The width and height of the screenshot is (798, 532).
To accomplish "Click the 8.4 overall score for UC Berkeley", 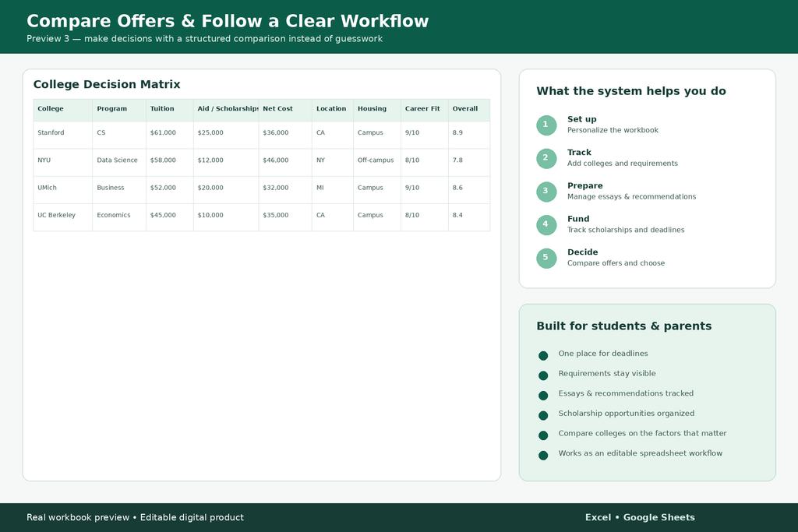I will 469,217.
